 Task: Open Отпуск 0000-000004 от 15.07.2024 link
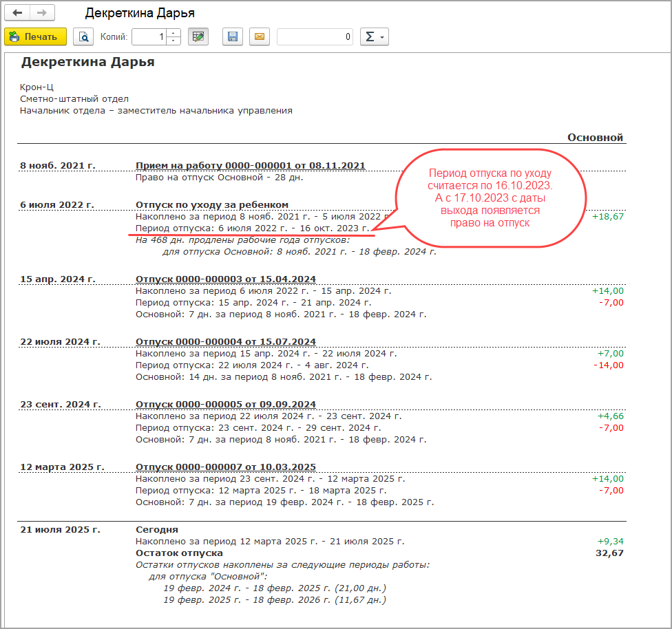[x=225, y=341]
